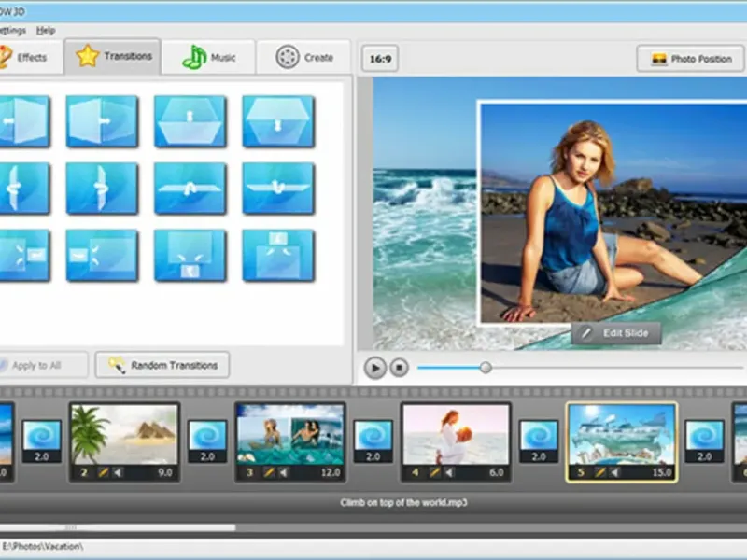This screenshot has height=560, width=747.
Task: Click the timeline horizontal scrollbar
Action: (118, 527)
